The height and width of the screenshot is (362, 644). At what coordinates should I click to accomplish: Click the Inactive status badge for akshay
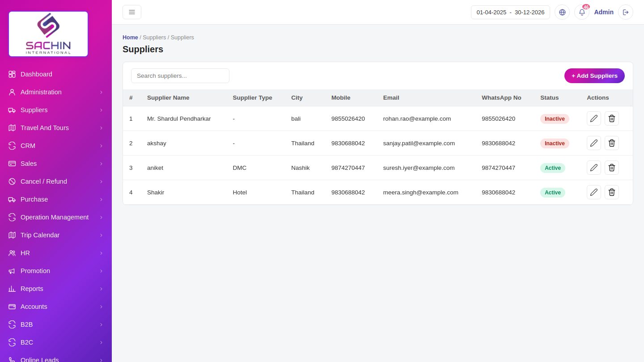[x=555, y=143]
